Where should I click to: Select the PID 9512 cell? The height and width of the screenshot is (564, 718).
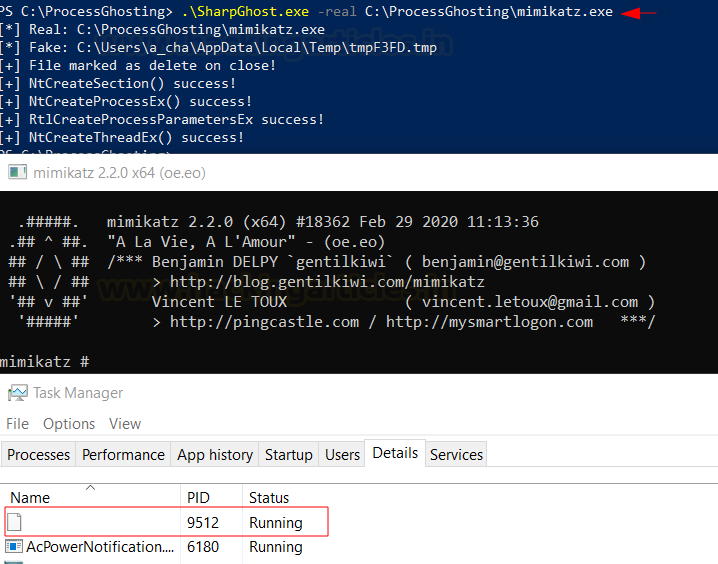coord(203,522)
